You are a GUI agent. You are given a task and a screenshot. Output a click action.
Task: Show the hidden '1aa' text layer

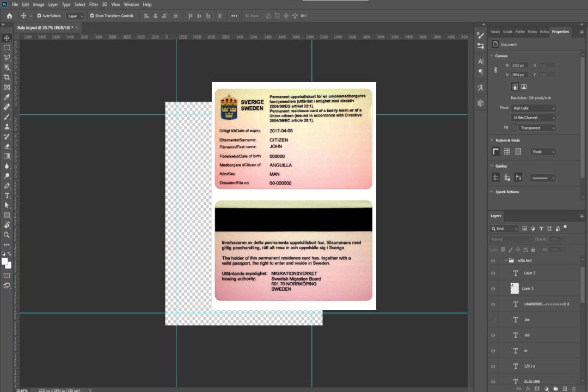(x=493, y=320)
